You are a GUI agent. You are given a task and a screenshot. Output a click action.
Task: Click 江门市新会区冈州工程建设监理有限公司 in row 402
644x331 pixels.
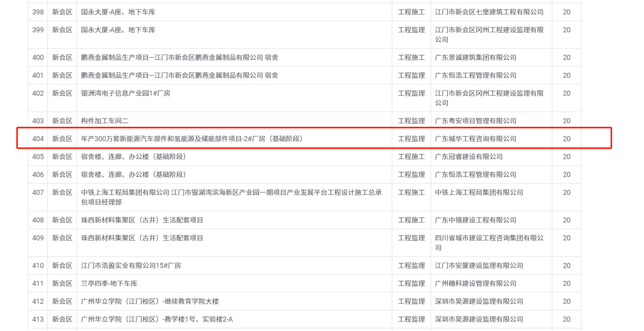489,98
